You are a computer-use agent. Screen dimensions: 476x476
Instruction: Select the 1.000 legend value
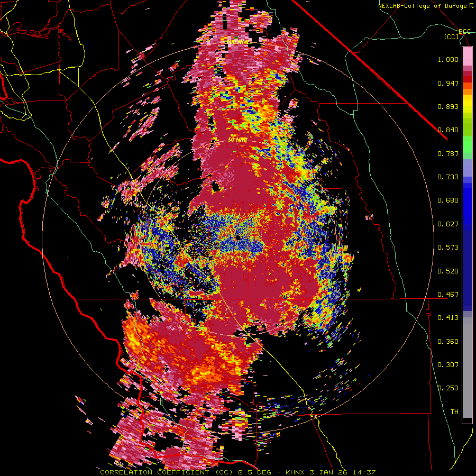[x=448, y=59]
